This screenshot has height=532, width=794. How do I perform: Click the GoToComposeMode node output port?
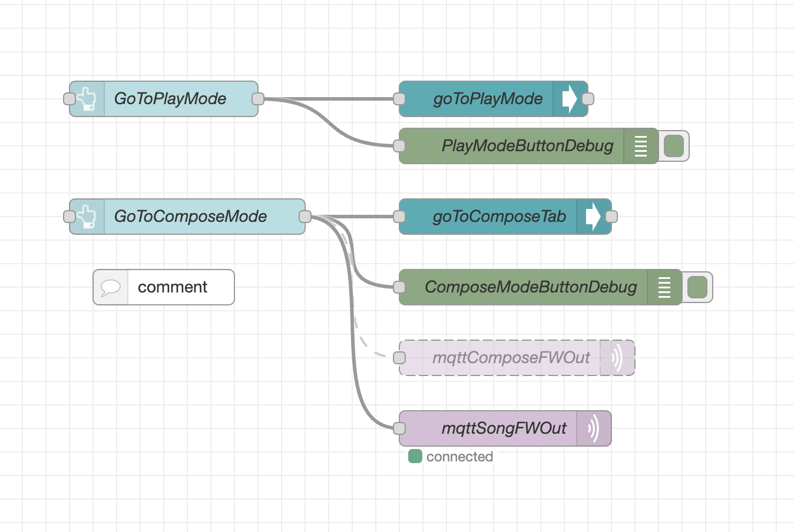coord(305,217)
